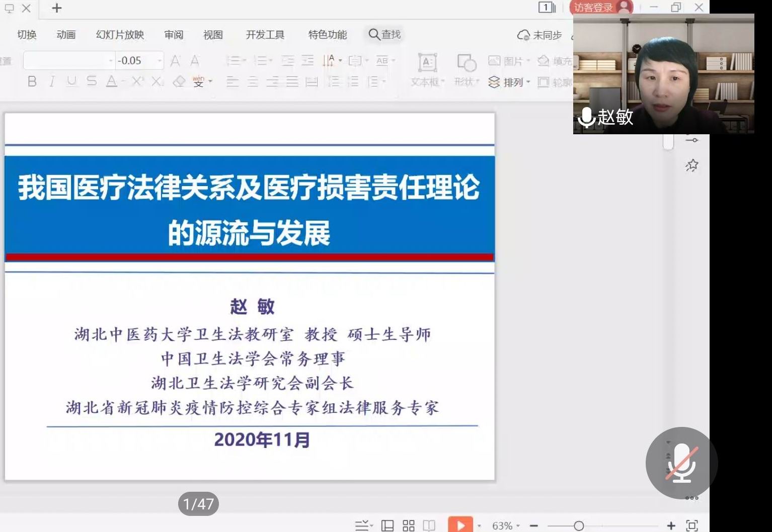Click the zoom in plus button
The image size is (772, 532).
pyautogui.click(x=671, y=525)
